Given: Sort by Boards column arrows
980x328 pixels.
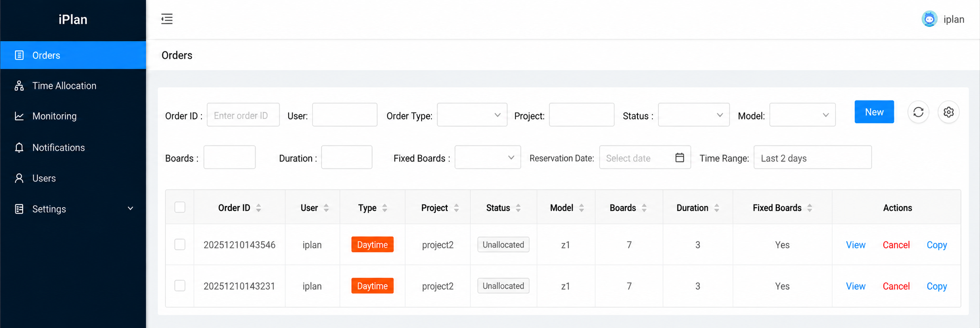Looking at the screenshot, I should 644,208.
